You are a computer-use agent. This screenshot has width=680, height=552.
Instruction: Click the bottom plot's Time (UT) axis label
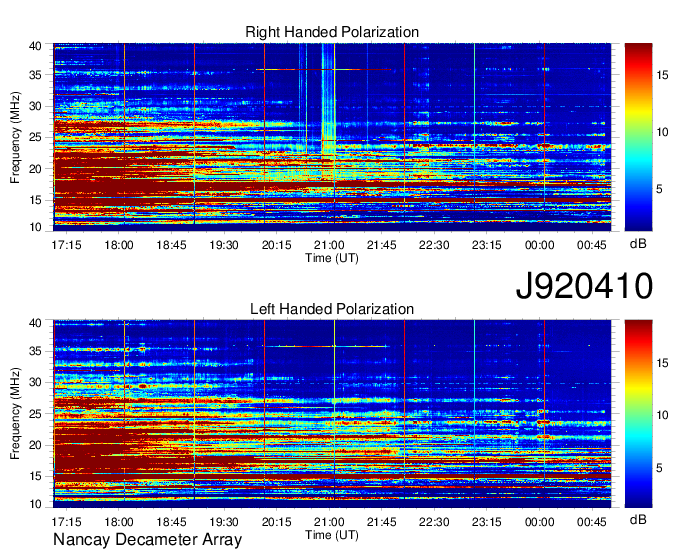[x=332, y=535]
